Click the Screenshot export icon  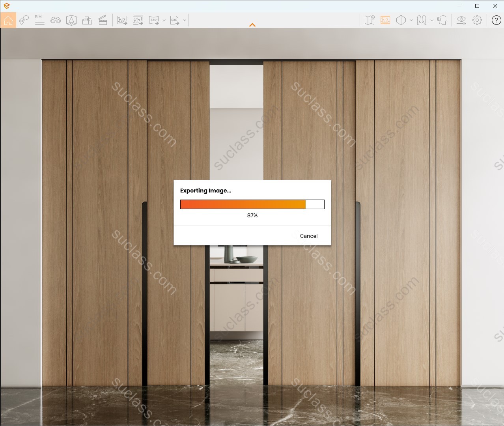point(122,20)
